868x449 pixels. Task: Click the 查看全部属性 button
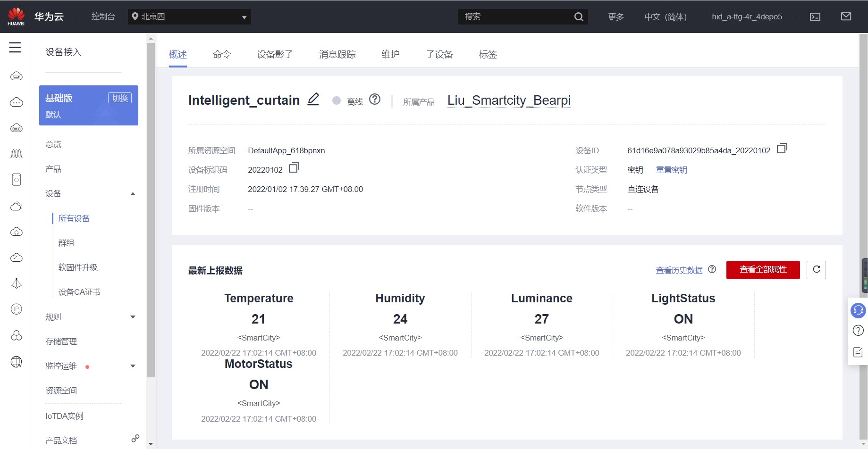pos(763,270)
